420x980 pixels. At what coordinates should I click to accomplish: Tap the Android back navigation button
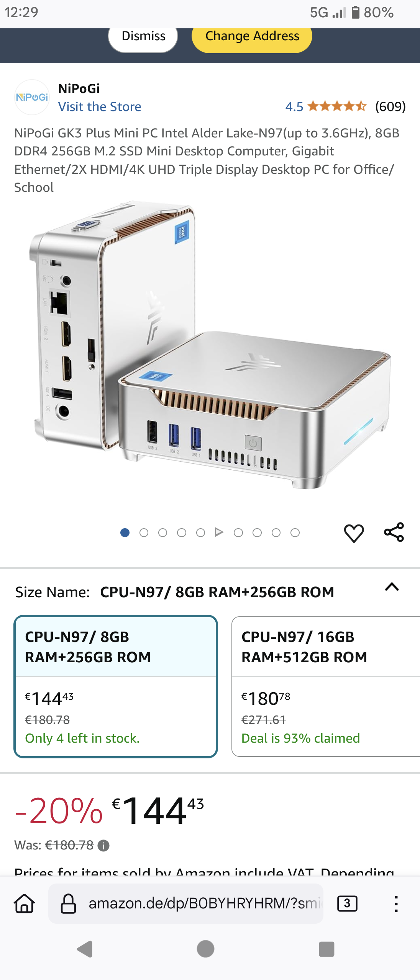click(x=85, y=949)
